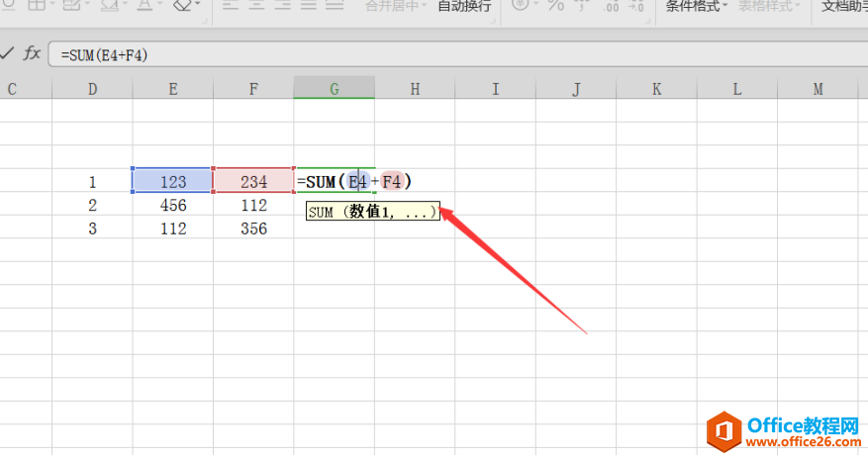This screenshot has height=459, width=868.
Task: Open the 表格样式 dropdown
Action: pos(769,6)
